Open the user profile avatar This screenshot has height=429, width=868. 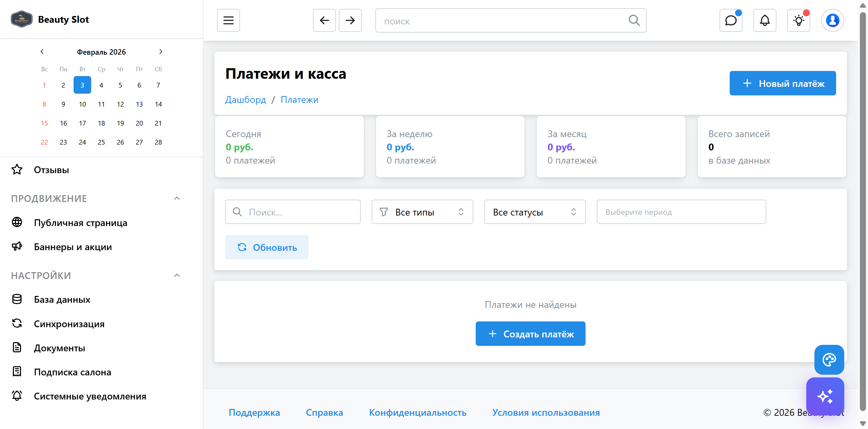(x=832, y=20)
